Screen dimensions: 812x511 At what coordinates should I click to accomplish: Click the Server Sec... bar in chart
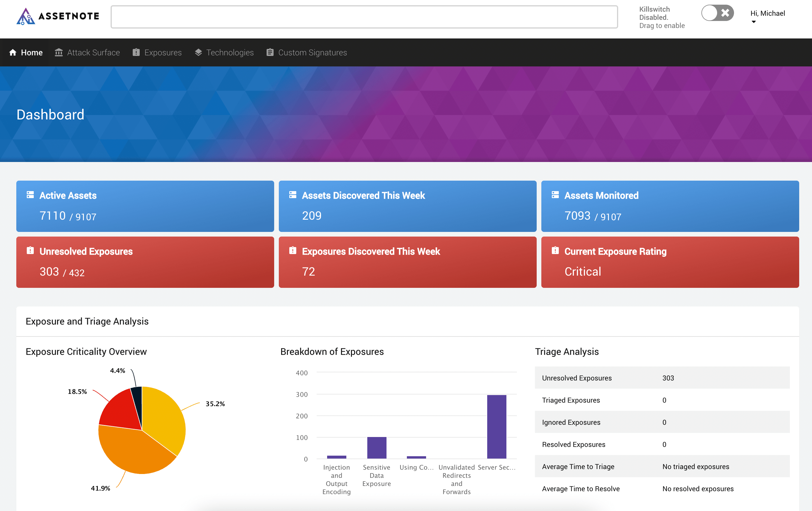pos(497,427)
